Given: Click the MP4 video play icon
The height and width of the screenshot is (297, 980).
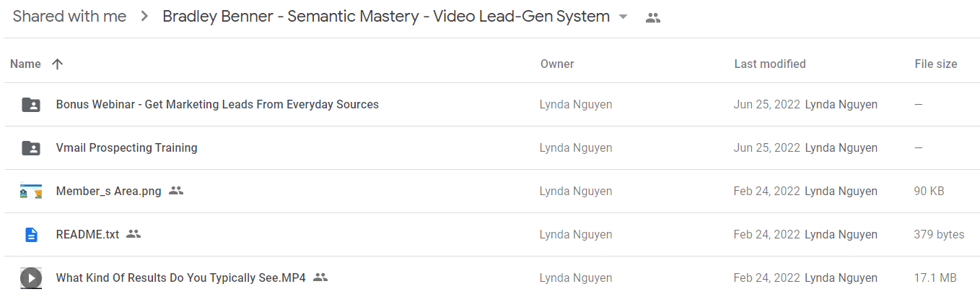Looking at the screenshot, I should click(x=31, y=278).
